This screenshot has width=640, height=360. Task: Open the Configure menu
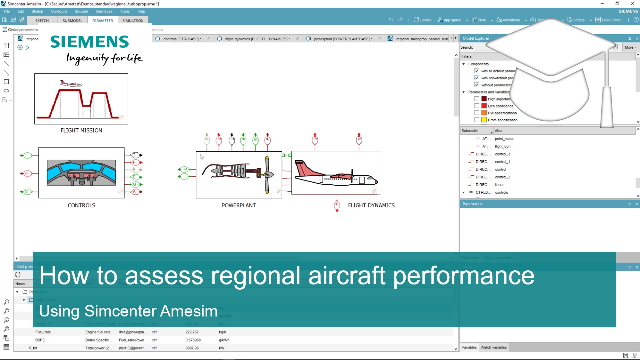59,11
